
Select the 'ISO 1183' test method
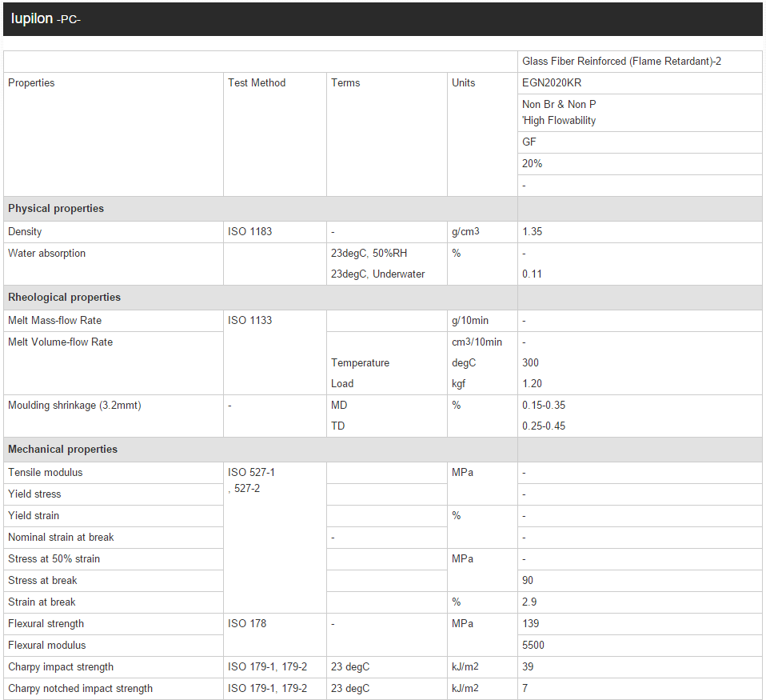(249, 231)
